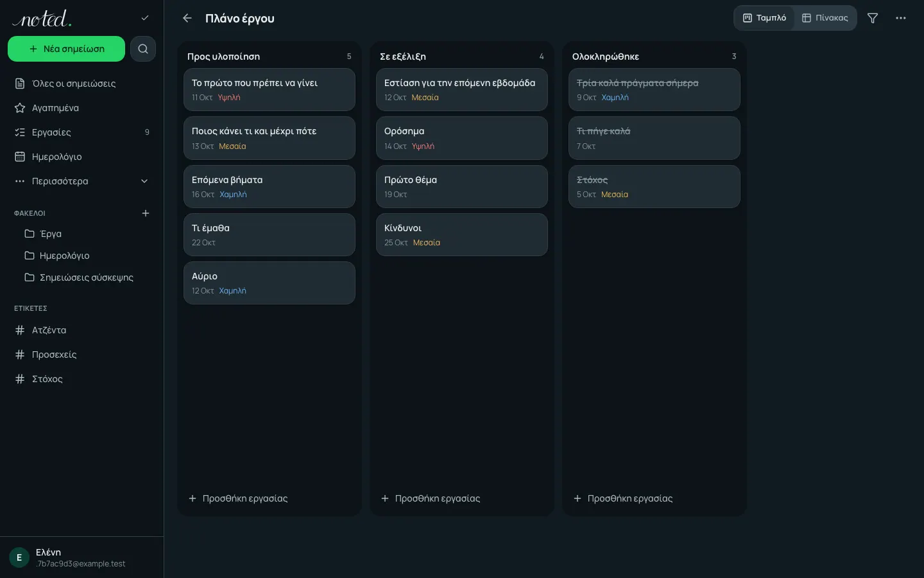
Task: Add task in Σε εξέλιξη column
Action: pyautogui.click(x=431, y=498)
